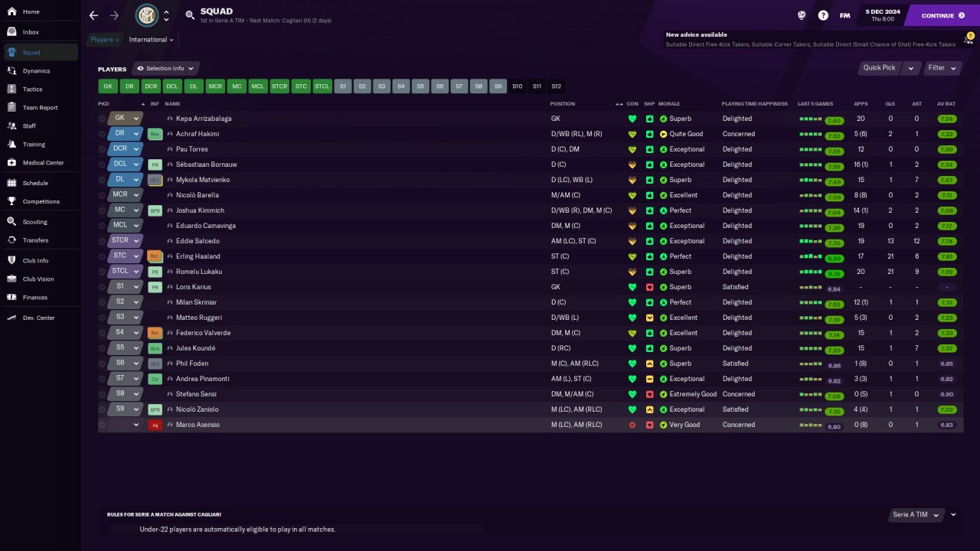Viewport: 980px width, 551px height.
Task: Click BPR status badge for Nicolò Zaniolo
Action: (x=155, y=409)
